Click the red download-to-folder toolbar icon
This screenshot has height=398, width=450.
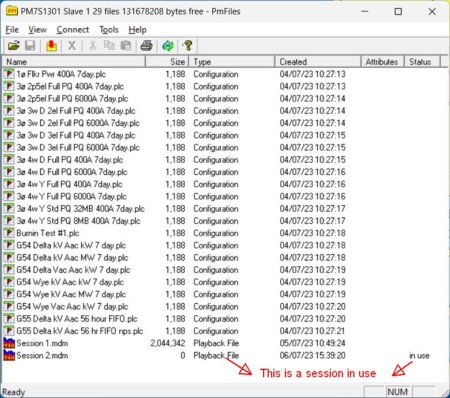[x=51, y=46]
